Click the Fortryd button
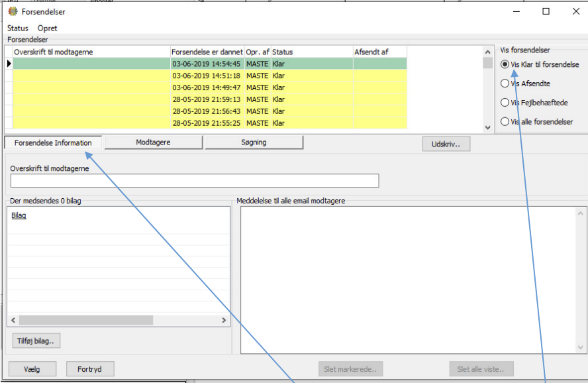This screenshot has width=588, height=383. coord(90,369)
